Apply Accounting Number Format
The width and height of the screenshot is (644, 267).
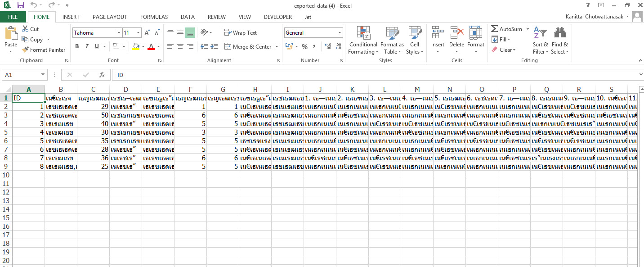point(289,46)
